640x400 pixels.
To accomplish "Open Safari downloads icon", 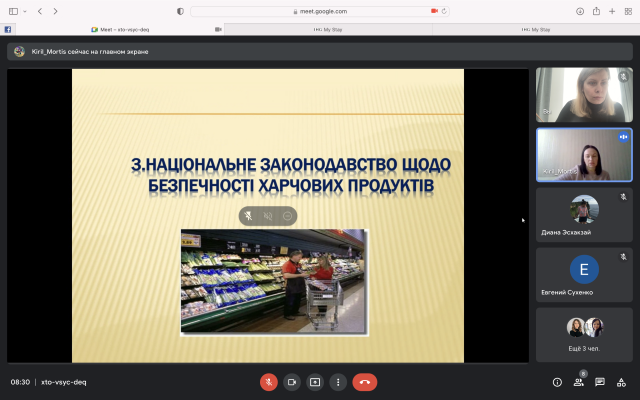I will (x=578, y=11).
